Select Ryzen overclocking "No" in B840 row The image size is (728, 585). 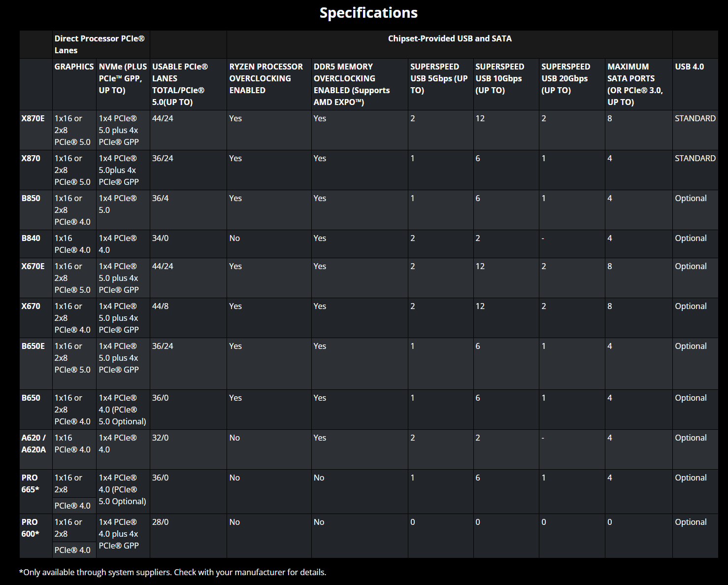point(235,238)
